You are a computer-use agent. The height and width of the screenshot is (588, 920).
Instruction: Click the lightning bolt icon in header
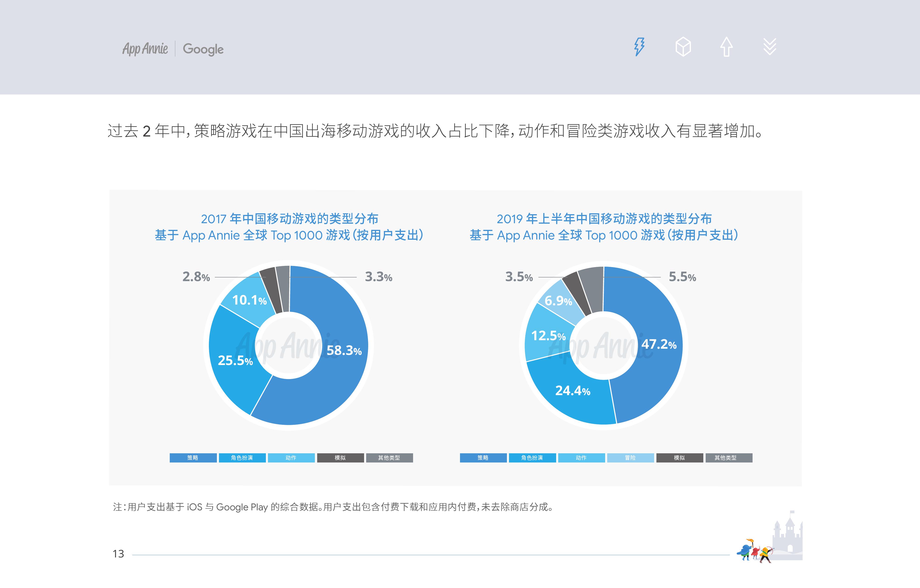[x=639, y=47]
